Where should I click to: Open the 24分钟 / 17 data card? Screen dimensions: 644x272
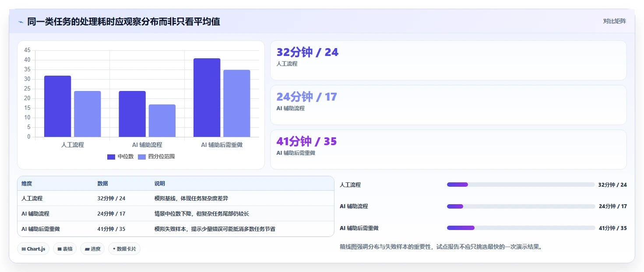click(x=448, y=105)
